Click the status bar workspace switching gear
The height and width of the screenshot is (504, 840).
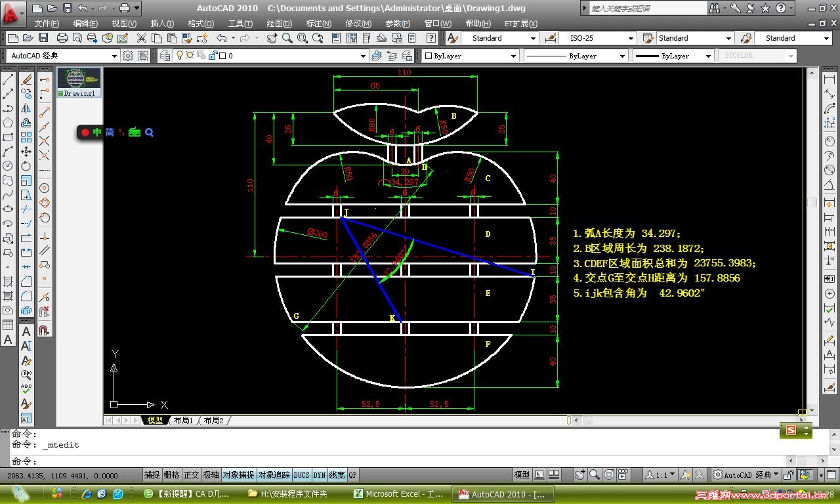(x=718, y=475)
